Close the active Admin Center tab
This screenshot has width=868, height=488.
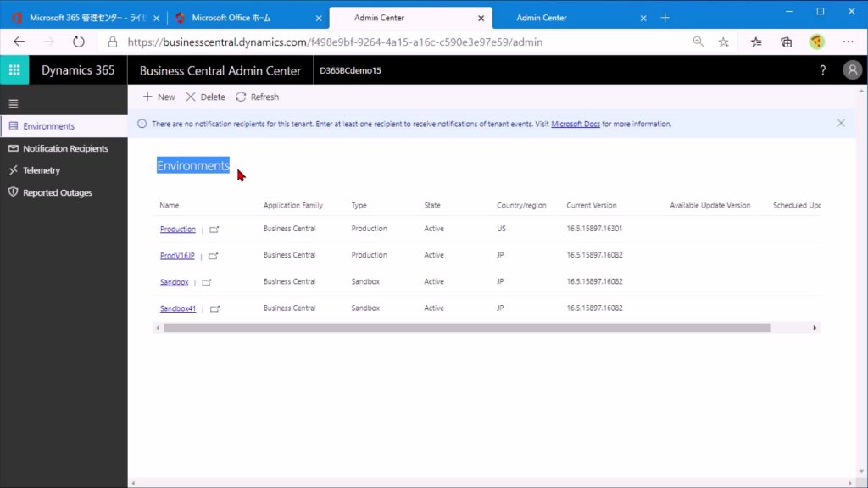pyautogui.click(x=481, y=19)
